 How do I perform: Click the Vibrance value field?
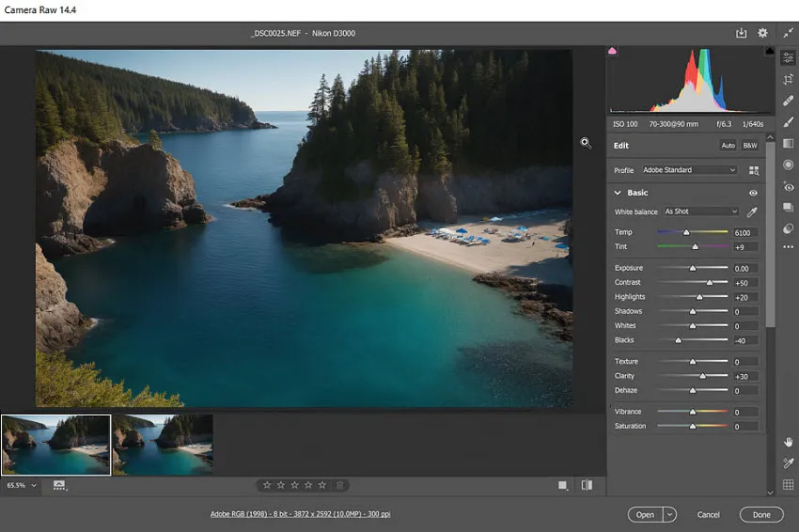745,413
